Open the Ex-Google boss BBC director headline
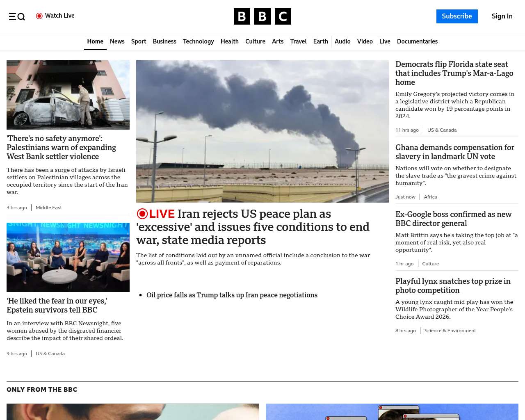 [x=453, y=219]
